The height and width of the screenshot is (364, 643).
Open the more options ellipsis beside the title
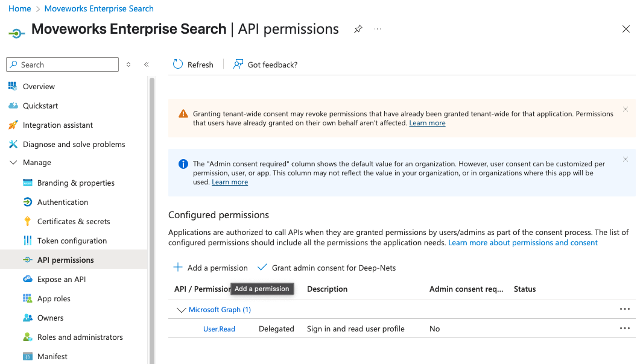coord(378,29)
